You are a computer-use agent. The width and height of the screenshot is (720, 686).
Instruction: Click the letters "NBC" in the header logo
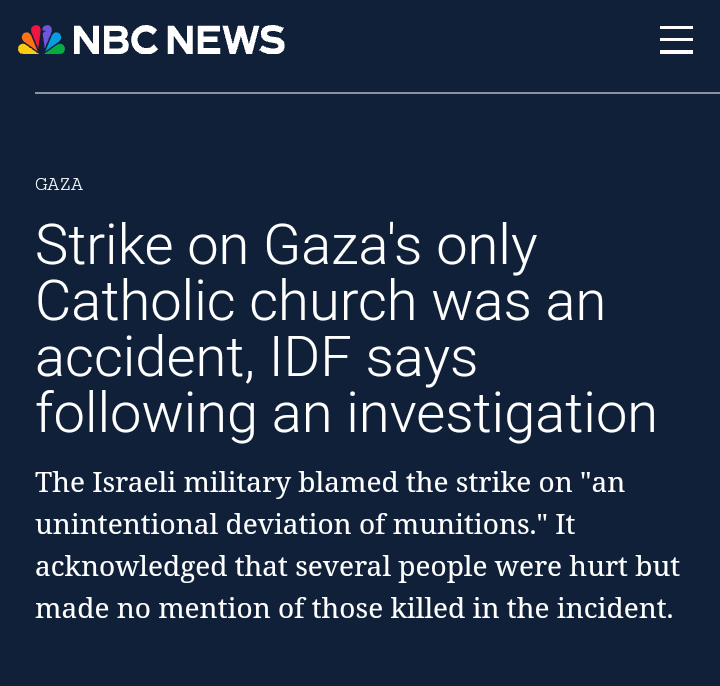tap(116, 40)
